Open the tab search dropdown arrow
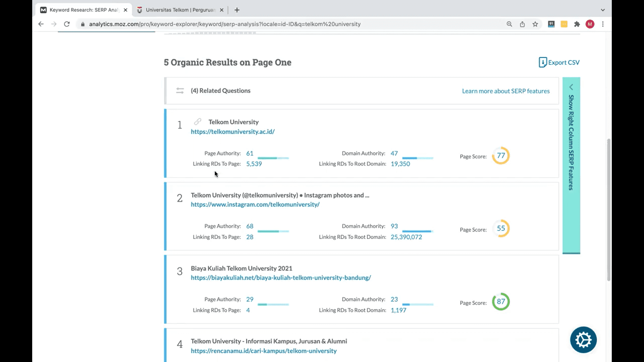Screen dimensions: 644x362 pos(603,10)
